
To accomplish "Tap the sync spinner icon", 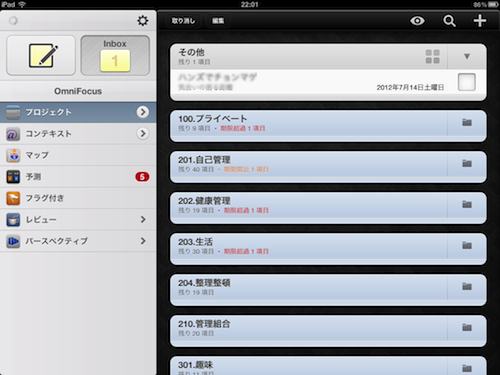I will point(13,21).
